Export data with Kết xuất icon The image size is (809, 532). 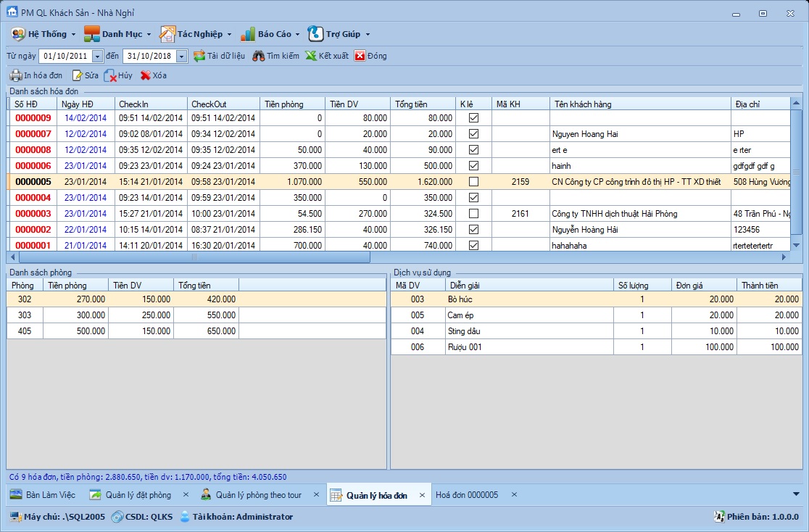point(311,56)
